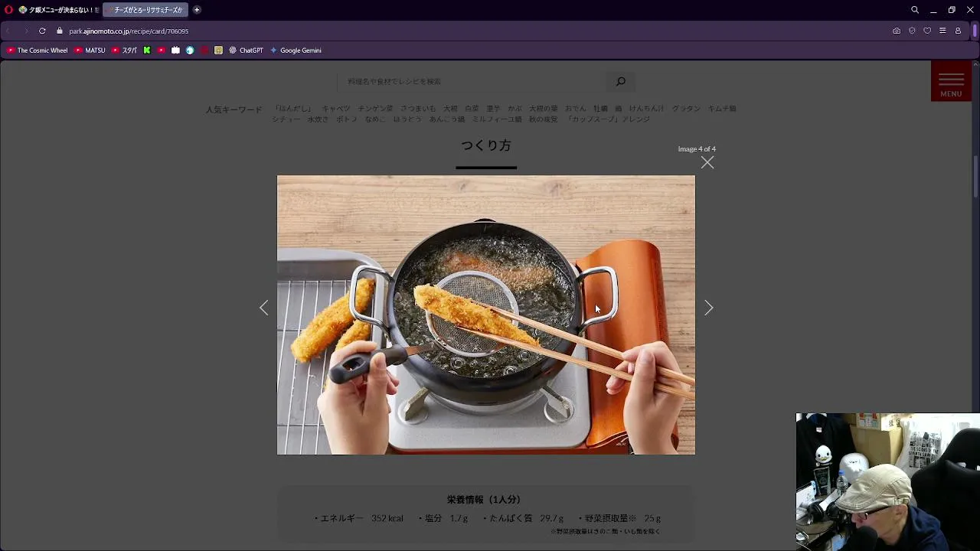Open a new browser tab
The height and width of the screenshot is (551, 980).
coord(197,10)
